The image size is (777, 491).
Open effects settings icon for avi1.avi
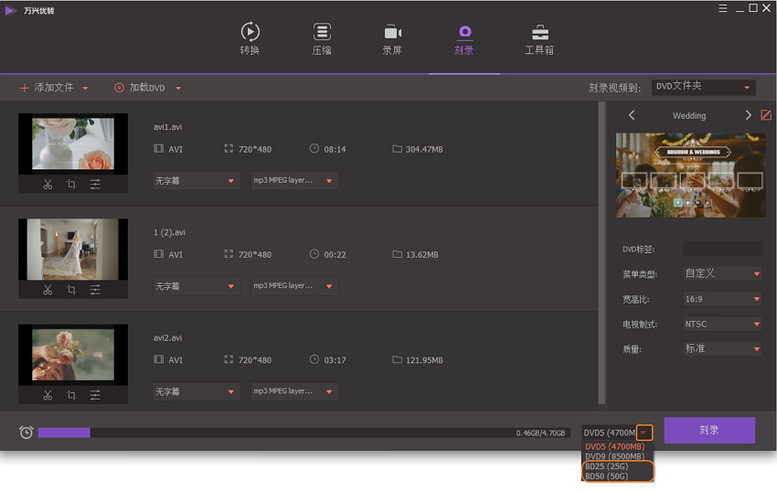point(95,184)
